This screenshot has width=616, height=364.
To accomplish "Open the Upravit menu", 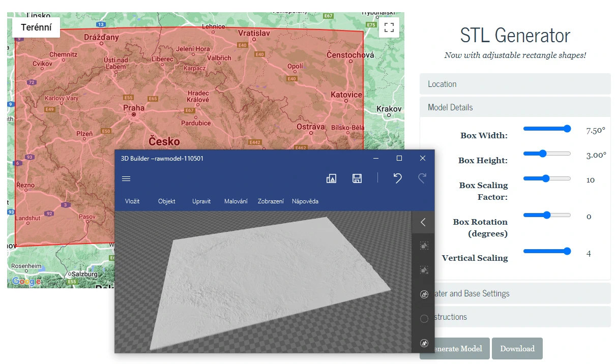I will (x=201, y=201).
